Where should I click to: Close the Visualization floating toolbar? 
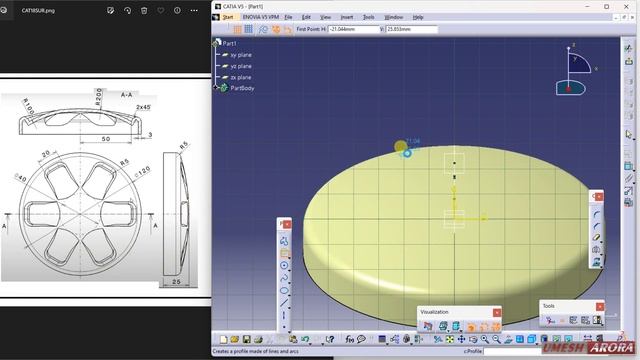tap(497, 313)
